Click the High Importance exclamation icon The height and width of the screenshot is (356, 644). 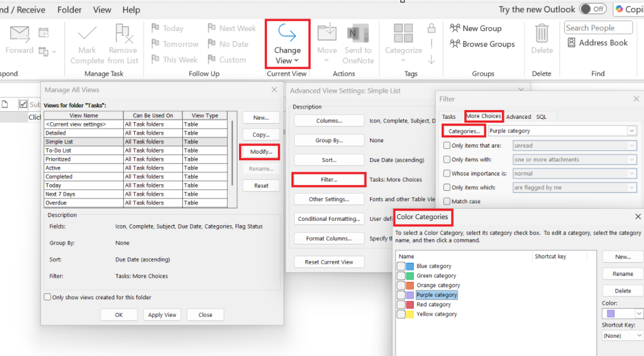tap(431, 44)
